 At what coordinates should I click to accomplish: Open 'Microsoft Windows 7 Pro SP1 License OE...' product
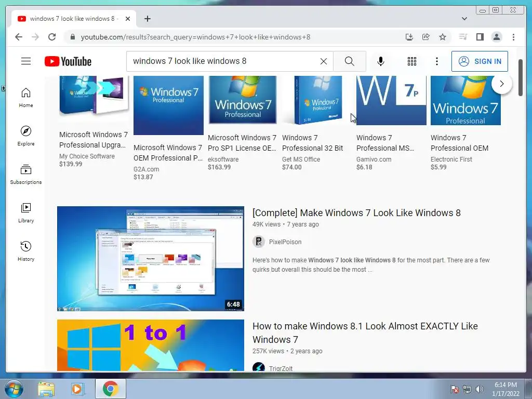tap(242, 143)
